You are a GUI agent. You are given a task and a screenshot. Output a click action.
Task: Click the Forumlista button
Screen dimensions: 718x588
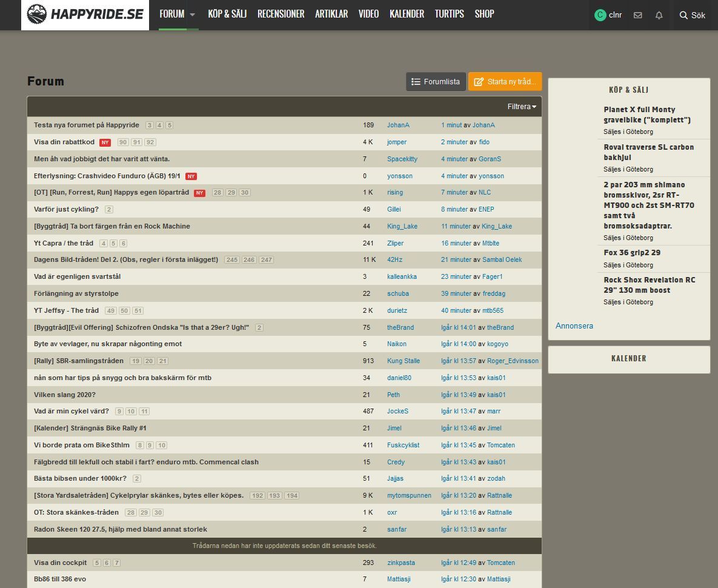pos(436,81)
